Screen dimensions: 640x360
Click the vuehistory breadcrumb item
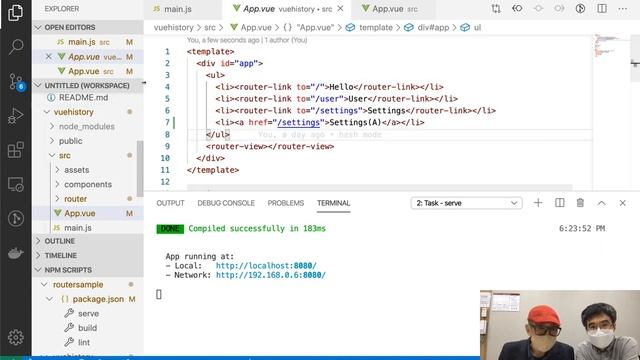[173, 27]
